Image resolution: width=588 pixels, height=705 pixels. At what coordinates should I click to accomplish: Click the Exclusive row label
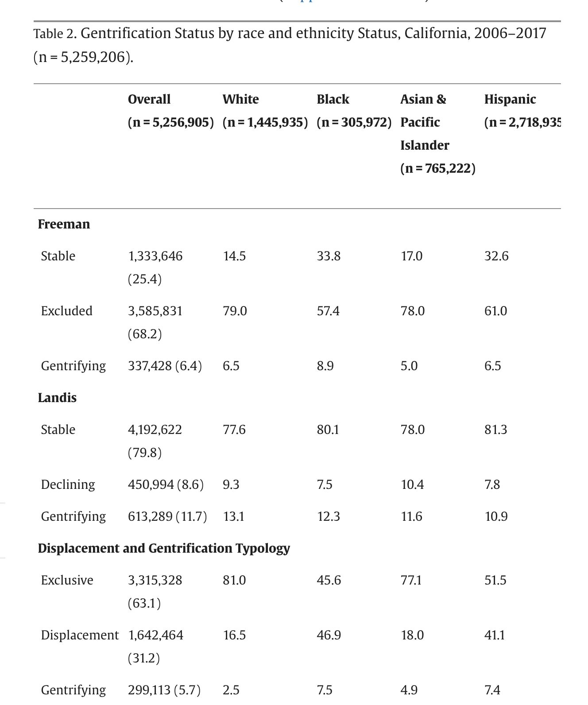coord(67,580)
